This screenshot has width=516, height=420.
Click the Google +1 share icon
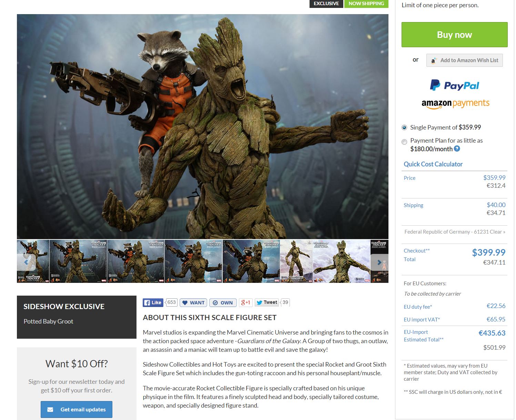click(x=246, y=303)
